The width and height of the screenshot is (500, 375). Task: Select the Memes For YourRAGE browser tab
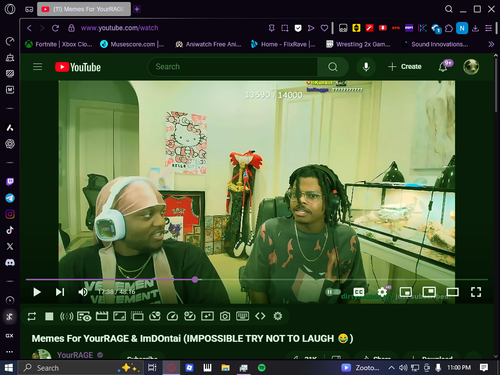point(84,9)
